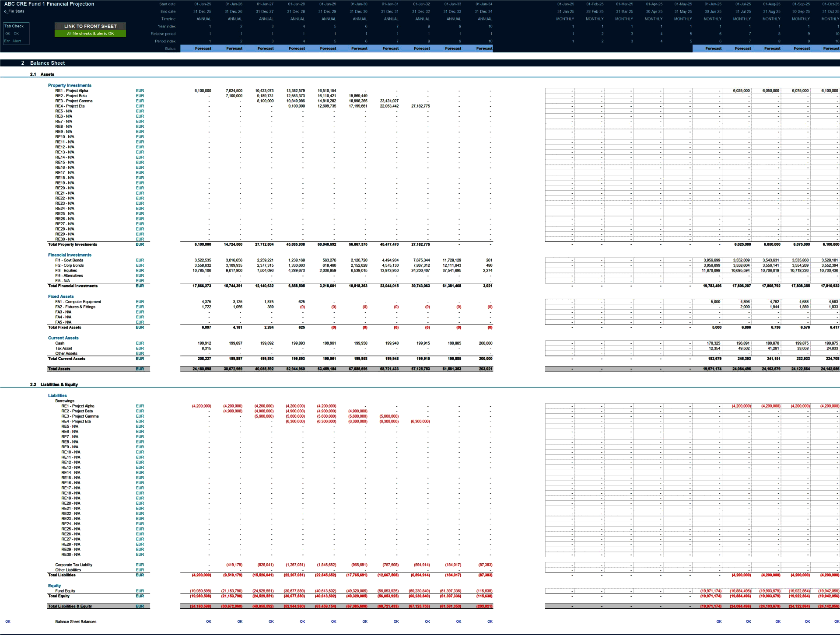
Task: Click the All file checks & alerts OK indicator
Action: pos(90,34)
